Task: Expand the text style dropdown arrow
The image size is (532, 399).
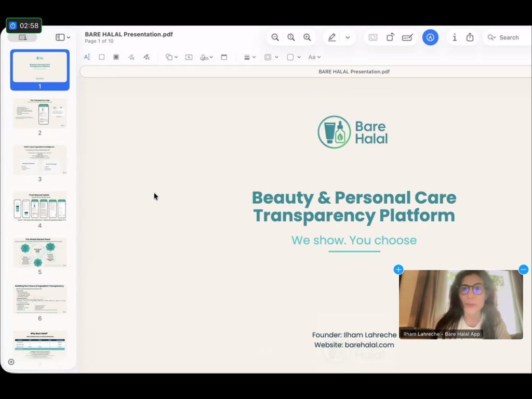Action: [x=319, y=57]
